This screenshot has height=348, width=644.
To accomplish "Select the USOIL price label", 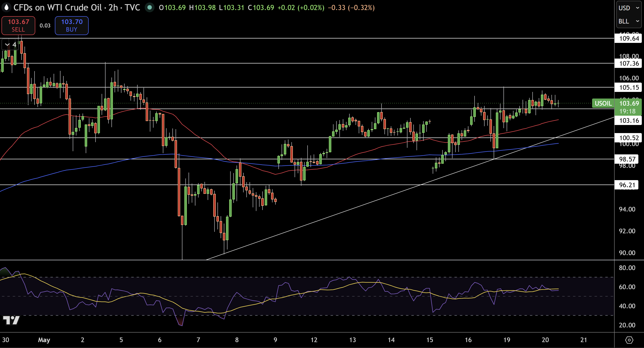I will (603, 103).
